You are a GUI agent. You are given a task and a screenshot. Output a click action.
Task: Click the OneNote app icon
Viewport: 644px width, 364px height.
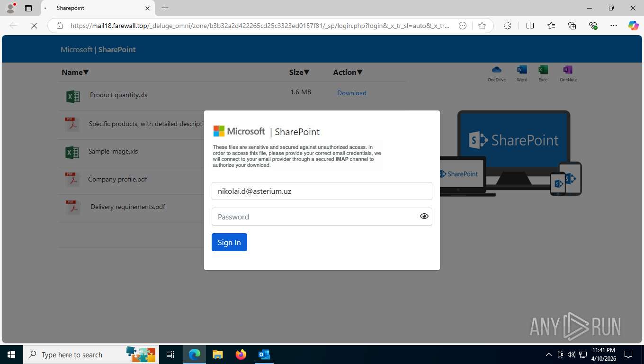pos(568,73)
